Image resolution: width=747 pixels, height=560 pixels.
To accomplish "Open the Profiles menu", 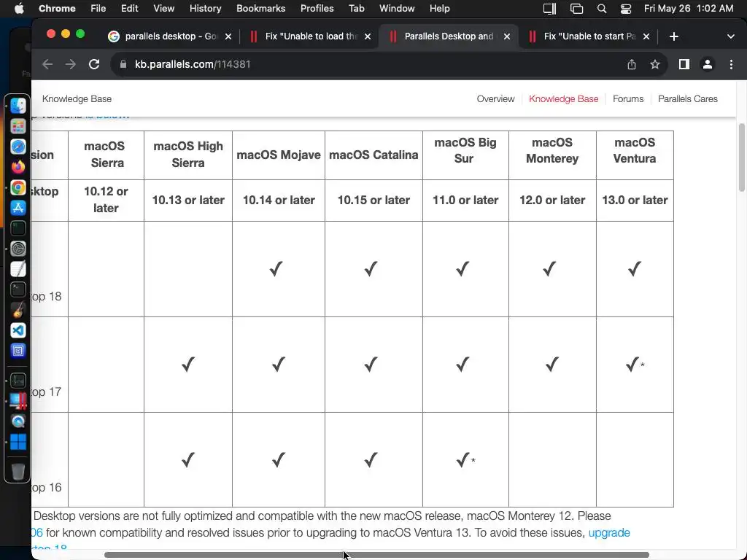I will pos(317,9).
